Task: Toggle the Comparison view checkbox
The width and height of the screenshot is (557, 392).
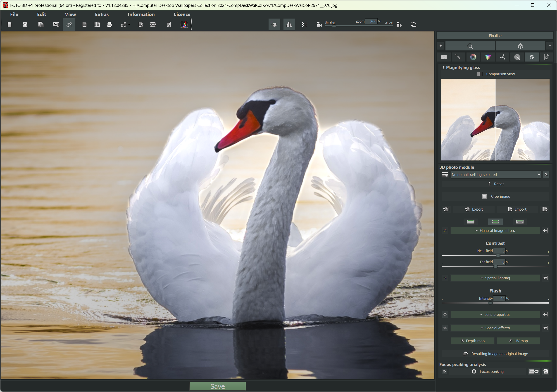Action: (479, 74)
